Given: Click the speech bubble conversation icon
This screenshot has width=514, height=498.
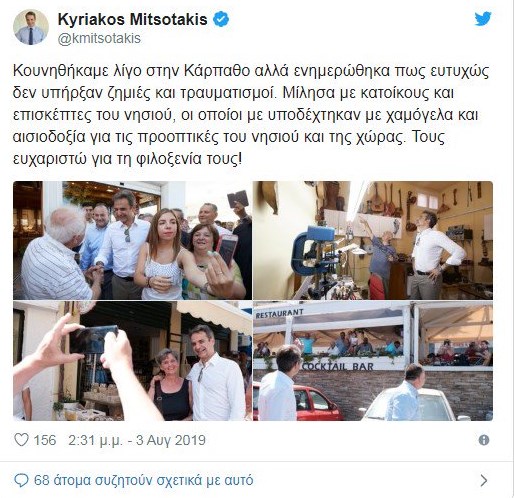Looking at the screenshot, I should point(22,481).
